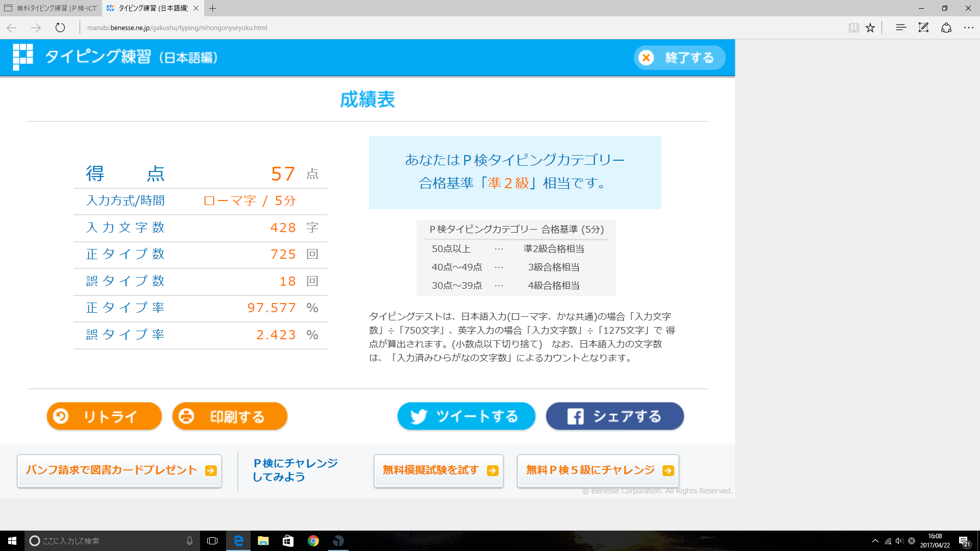Open File Explorer from taskbar

point(263,541)
